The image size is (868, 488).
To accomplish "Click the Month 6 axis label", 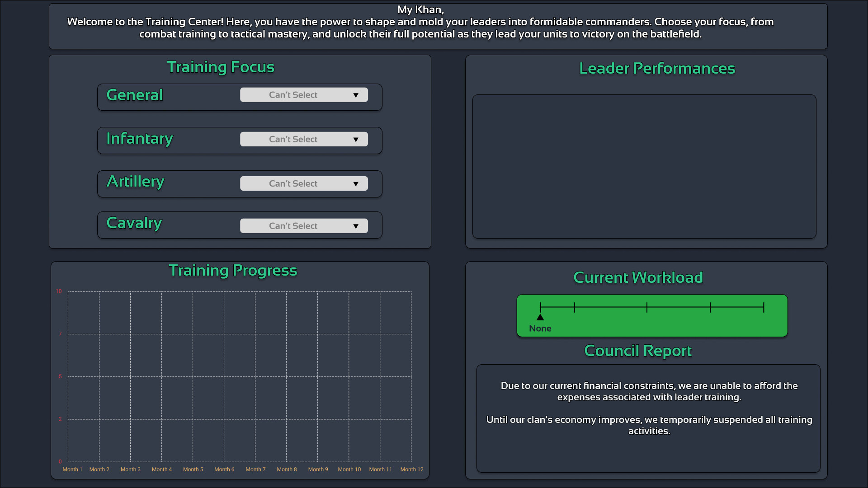I will [224, 469].
